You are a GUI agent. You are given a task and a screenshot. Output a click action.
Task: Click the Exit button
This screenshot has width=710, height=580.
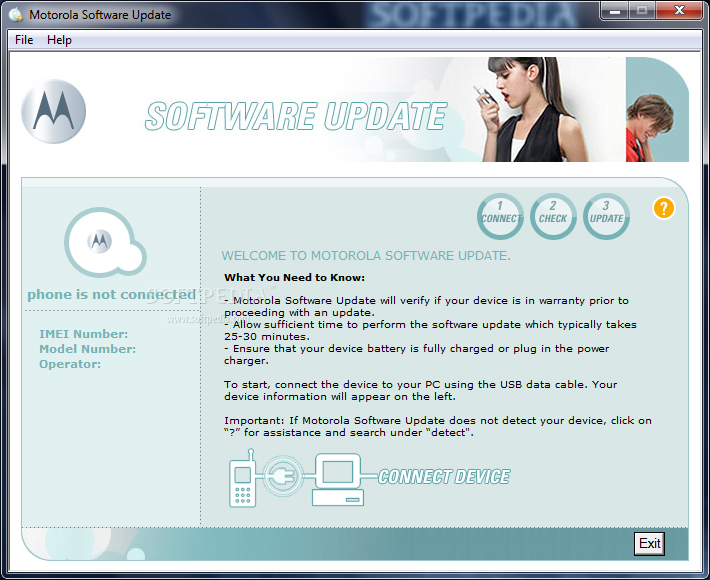click(x=649, y=543)
